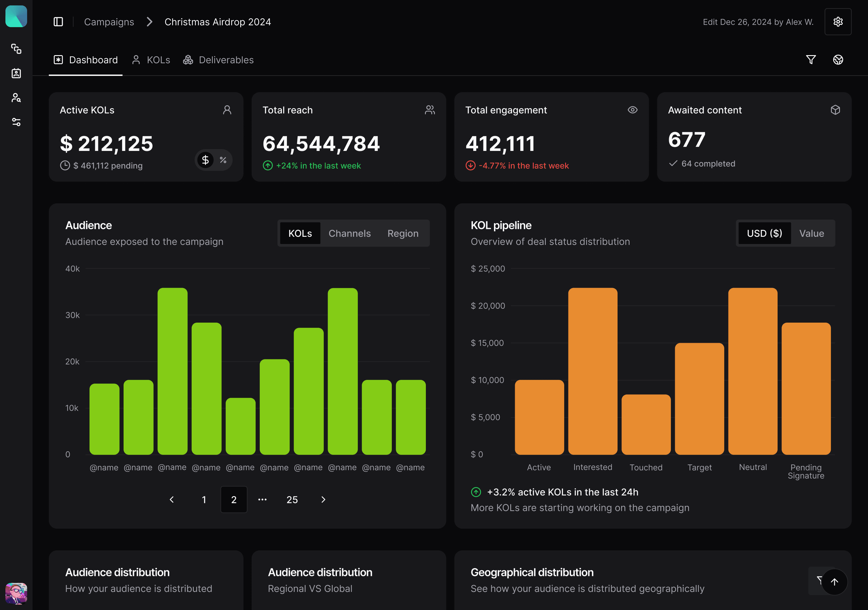
Task: Open the KOLs tab
Action: point(151,60)
